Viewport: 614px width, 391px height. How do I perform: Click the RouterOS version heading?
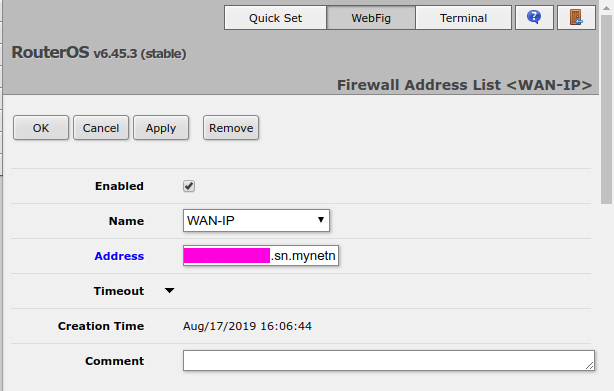99,52
